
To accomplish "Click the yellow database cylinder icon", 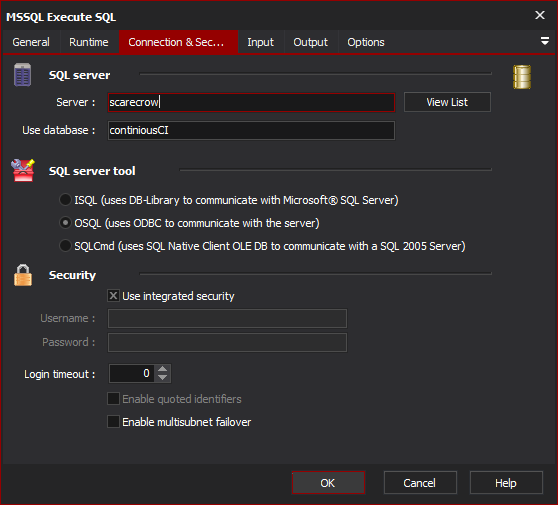I will point(522,77).
